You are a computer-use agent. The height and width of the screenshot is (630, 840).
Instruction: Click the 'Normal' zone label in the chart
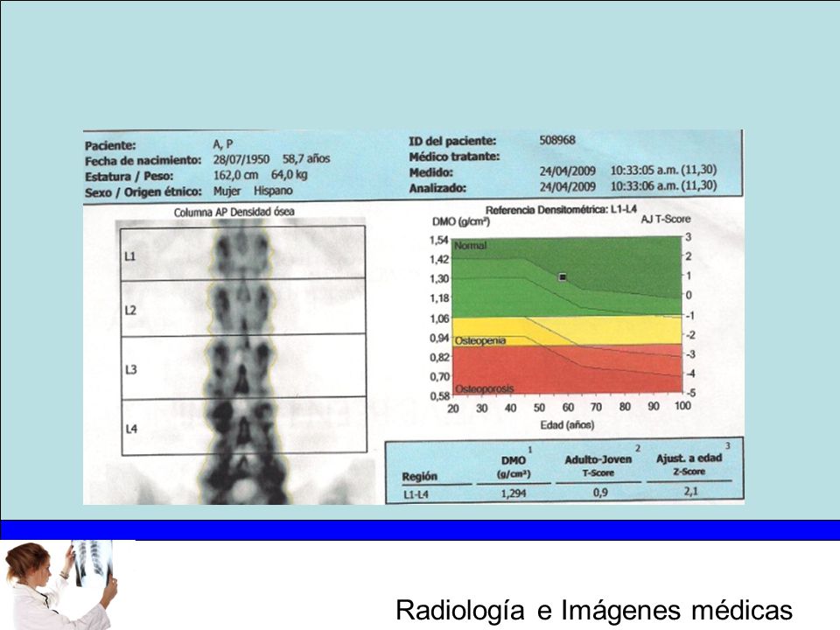click(471, 245)
